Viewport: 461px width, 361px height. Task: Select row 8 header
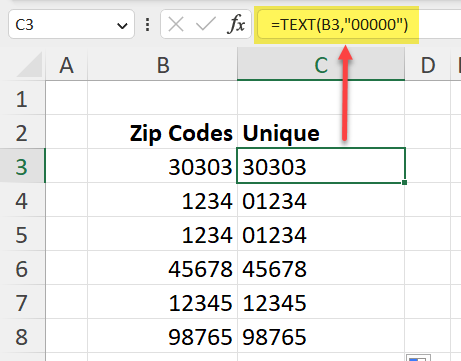(22, 337)
